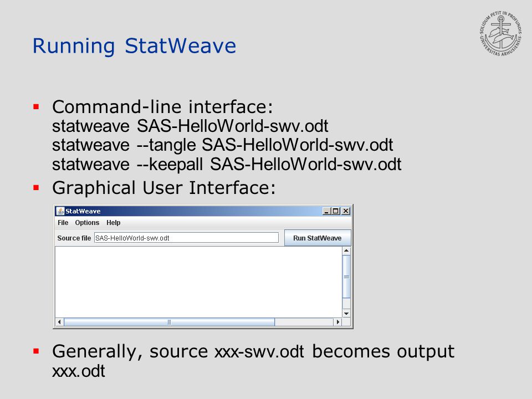Open the File menu in StatWeave

63,223
